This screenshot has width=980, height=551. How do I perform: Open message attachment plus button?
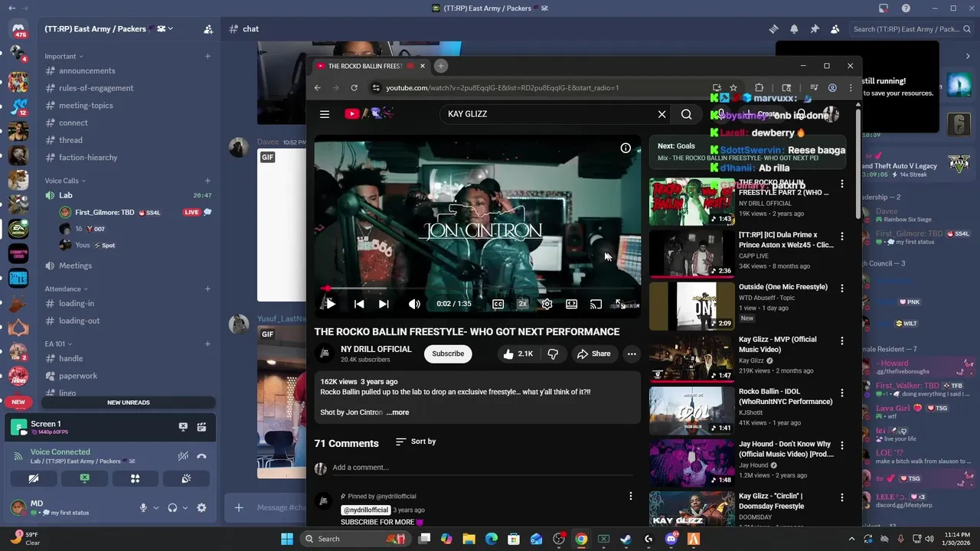coord(239,507)
